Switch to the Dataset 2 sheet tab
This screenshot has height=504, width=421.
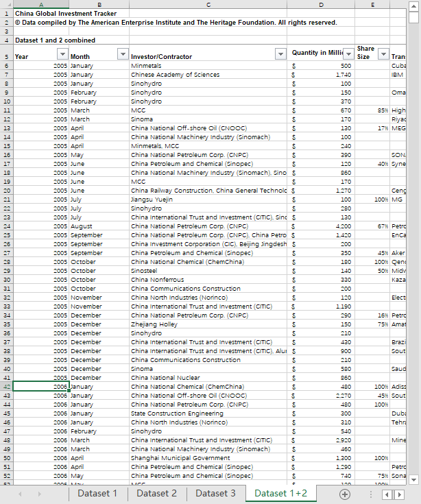tap(156, 493)
